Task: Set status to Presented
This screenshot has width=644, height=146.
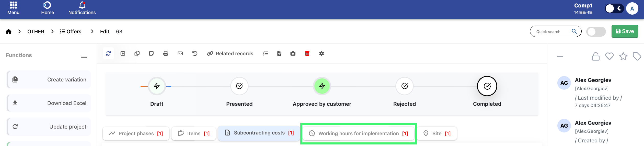Action: [239, 86]
